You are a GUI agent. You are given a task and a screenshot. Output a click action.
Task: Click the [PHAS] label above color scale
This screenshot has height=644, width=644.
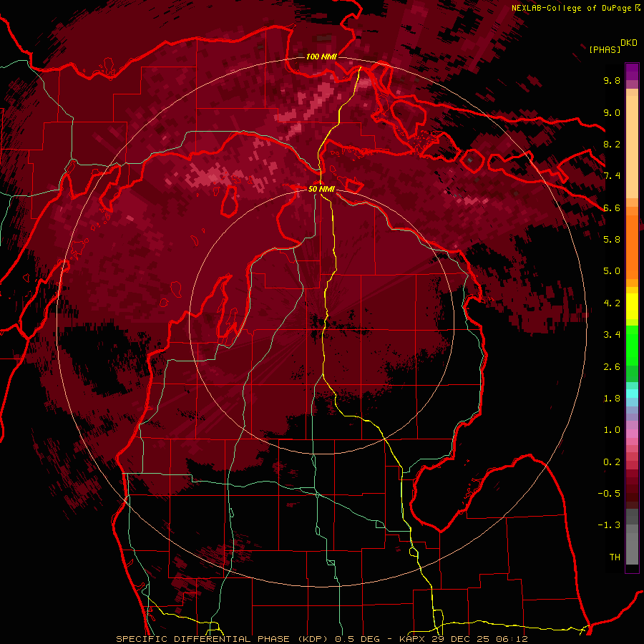pyautogui.click(x=605, y=49)
